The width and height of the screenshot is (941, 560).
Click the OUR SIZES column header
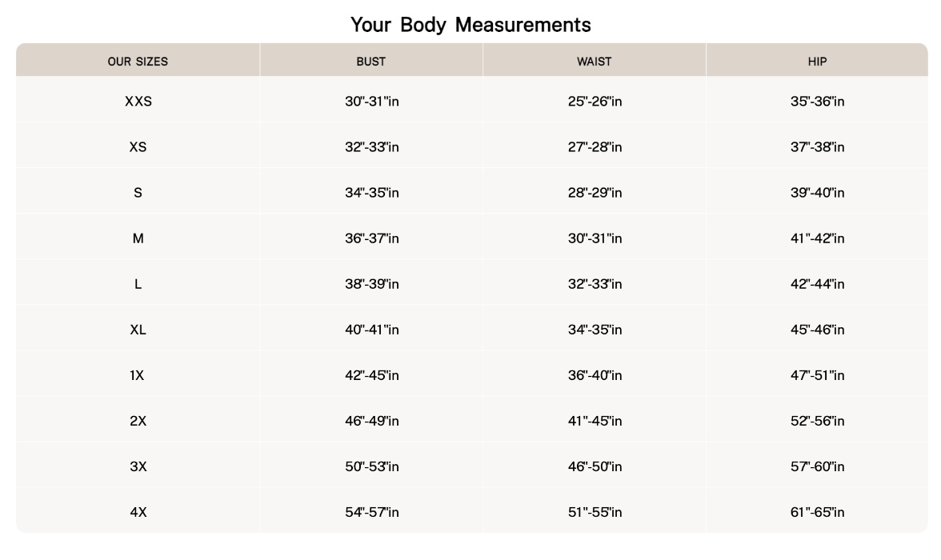(x=138, y=62)
